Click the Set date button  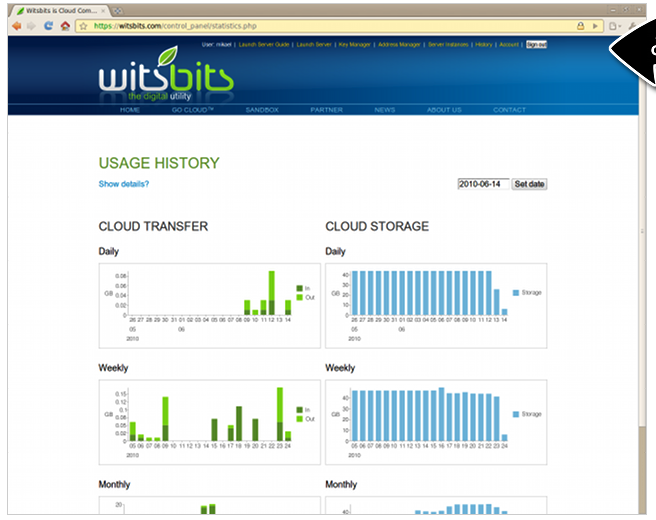point(529,184)
